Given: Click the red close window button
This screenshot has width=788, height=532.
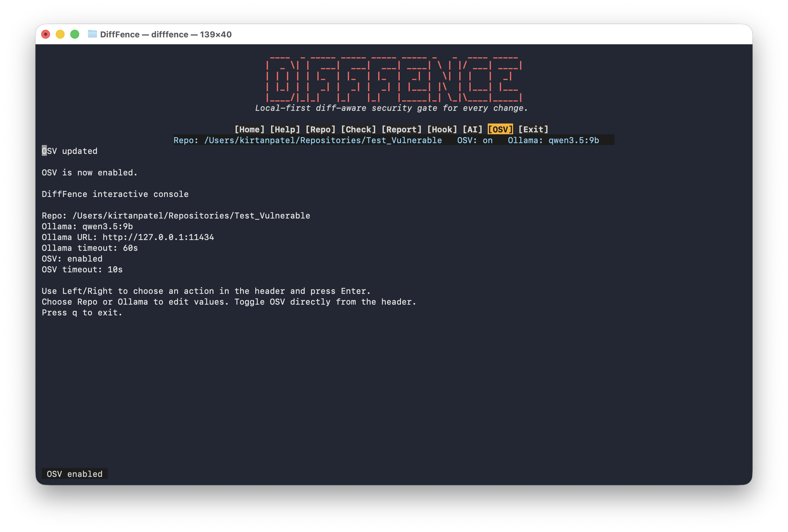Looking at the screenshot, I should 45,34.
